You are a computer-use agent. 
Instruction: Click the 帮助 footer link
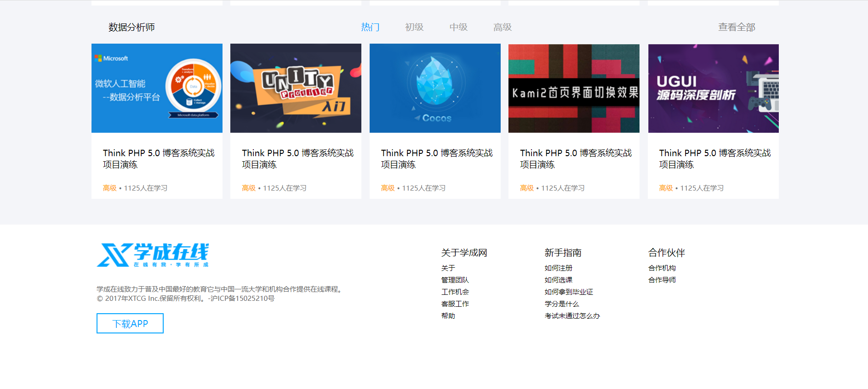(448, 316)
